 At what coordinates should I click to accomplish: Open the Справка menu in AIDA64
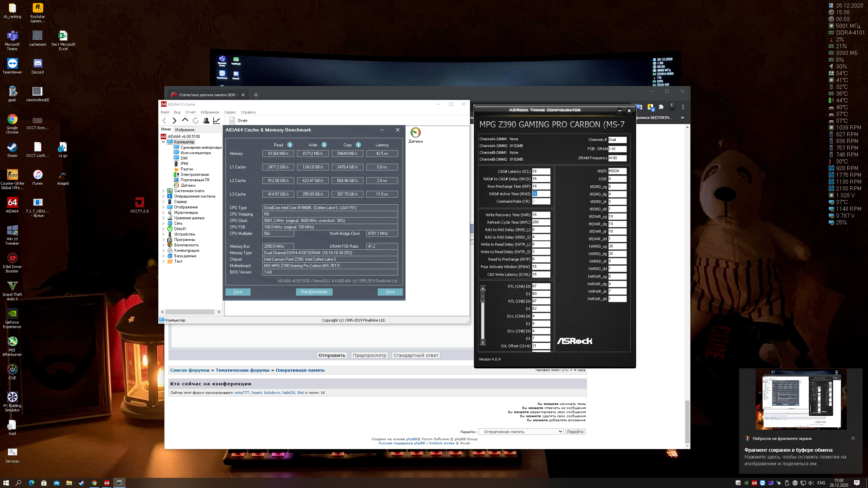[248, 112]
